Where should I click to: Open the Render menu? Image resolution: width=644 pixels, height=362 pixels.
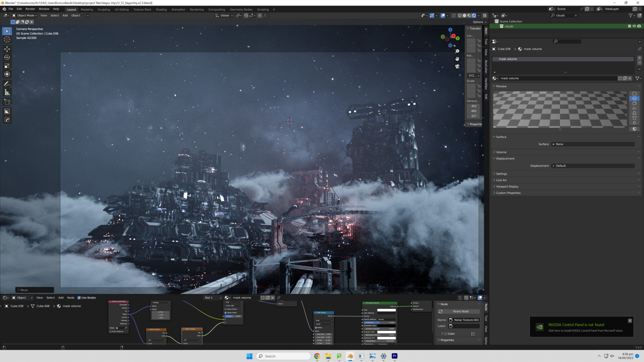point(30,9)
